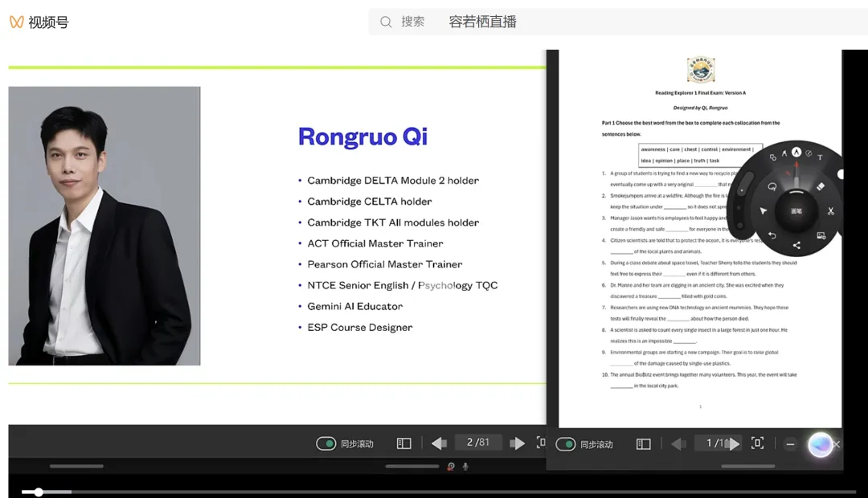Screen dimensions: 868x498
Task: Click the glowing assistant orb button
Action: click(x=820, y=444)
